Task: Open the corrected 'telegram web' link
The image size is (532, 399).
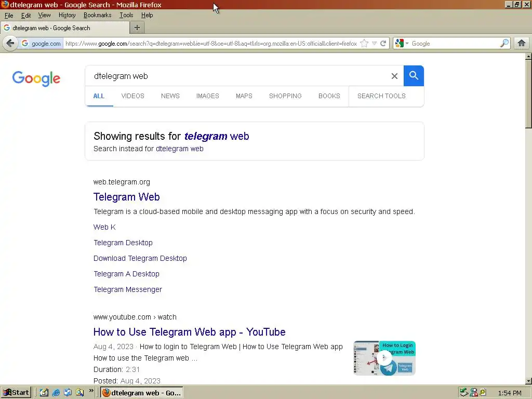Action: (x=217, y=137)
